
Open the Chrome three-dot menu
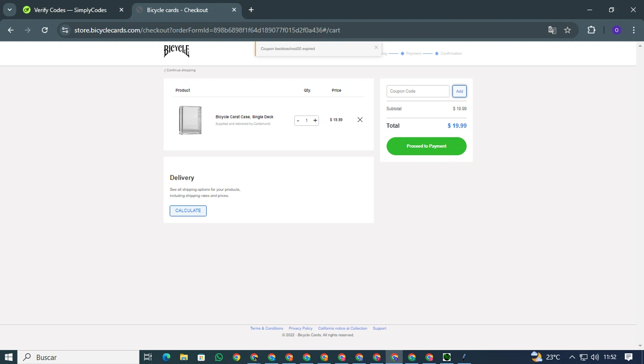[x=634, y=30]
